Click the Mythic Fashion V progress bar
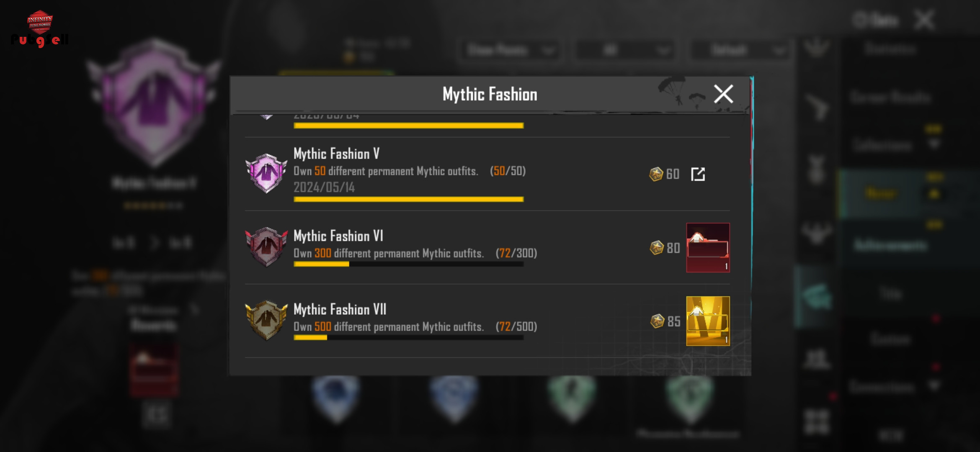 pos(409,199)
